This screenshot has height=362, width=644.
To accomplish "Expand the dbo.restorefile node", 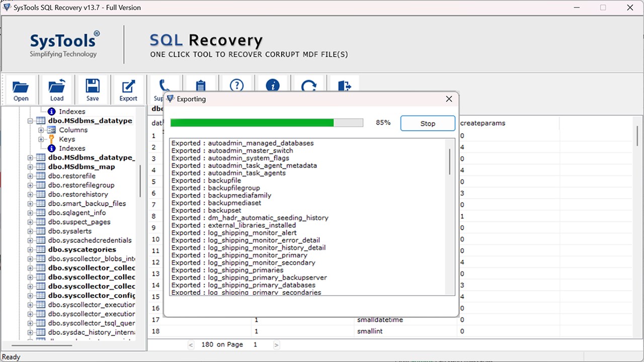I will 30,176.
